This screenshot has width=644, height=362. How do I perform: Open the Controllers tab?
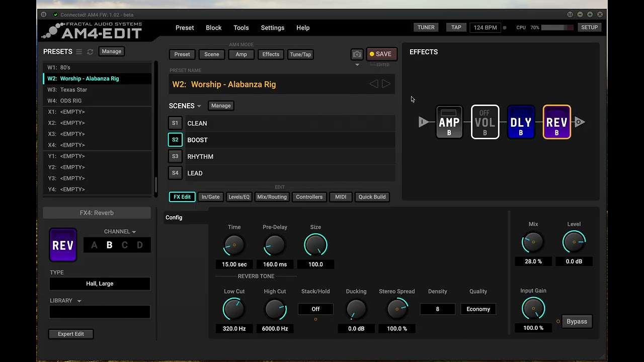[309, 197]
